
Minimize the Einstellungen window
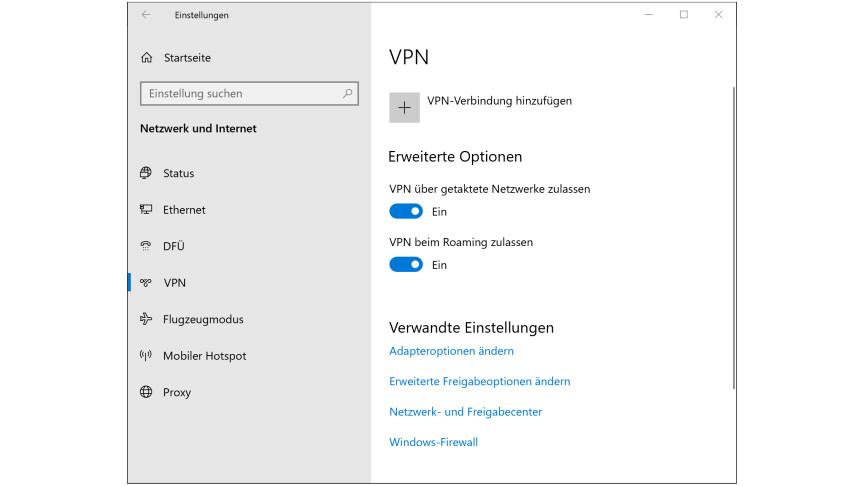649,15
